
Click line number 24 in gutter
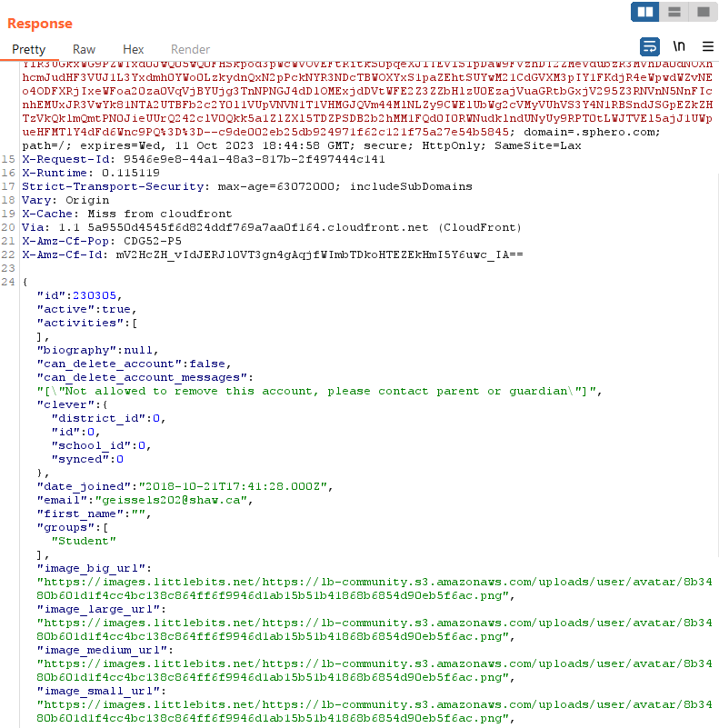click(x=8, y=282)
